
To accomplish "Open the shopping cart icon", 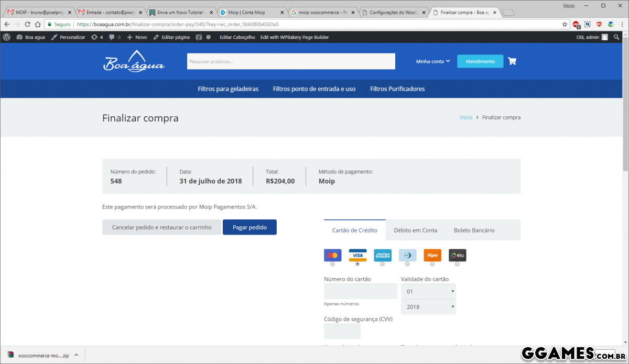I will [x=512, y=61].
